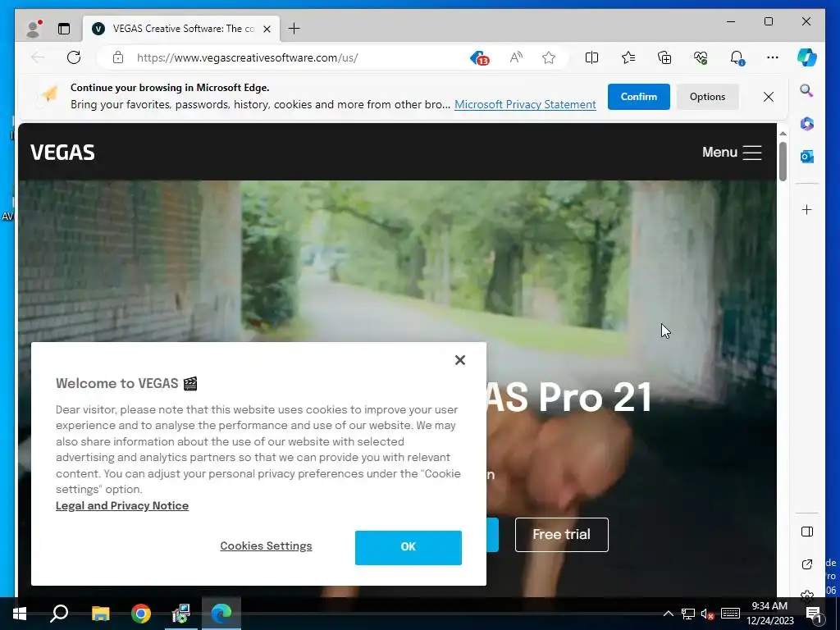840x630 pixels.
Task: Open link in new window sidebar icon
Action: (807, 564)
